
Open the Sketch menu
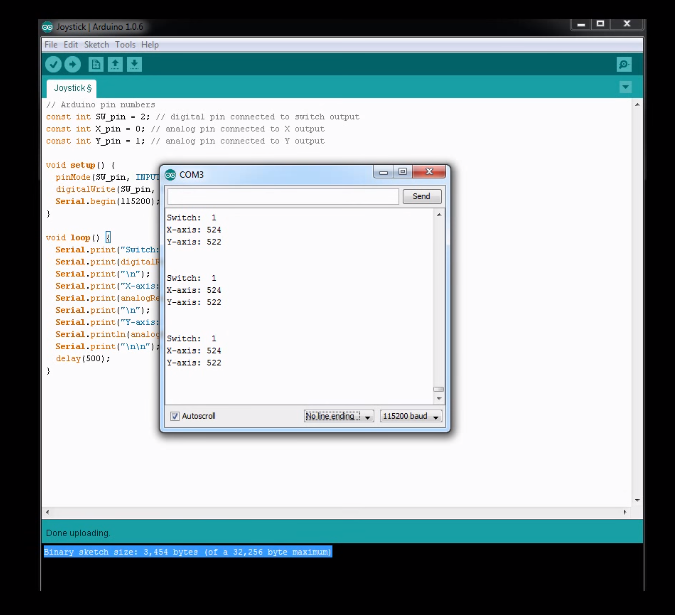pyautogui.click(x=97, y=45)
